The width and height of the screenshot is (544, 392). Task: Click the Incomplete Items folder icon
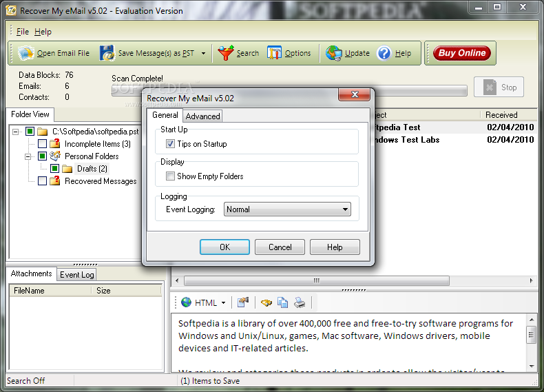(55, 143)
